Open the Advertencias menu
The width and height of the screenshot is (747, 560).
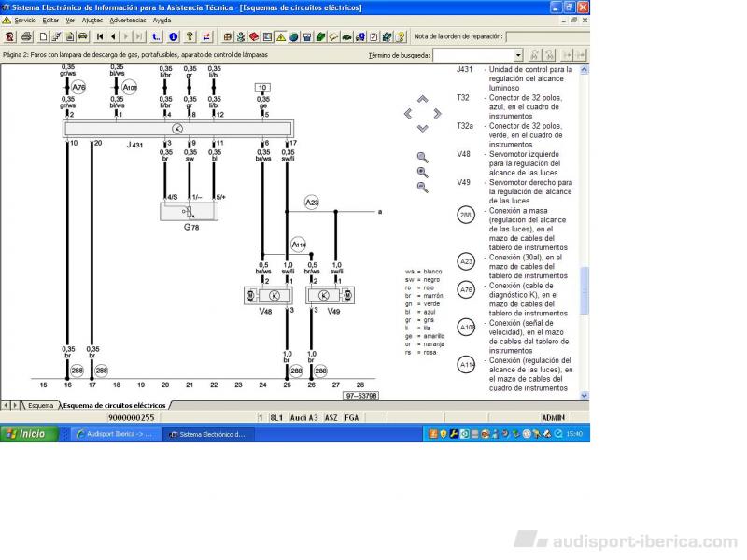coord(128,21)
